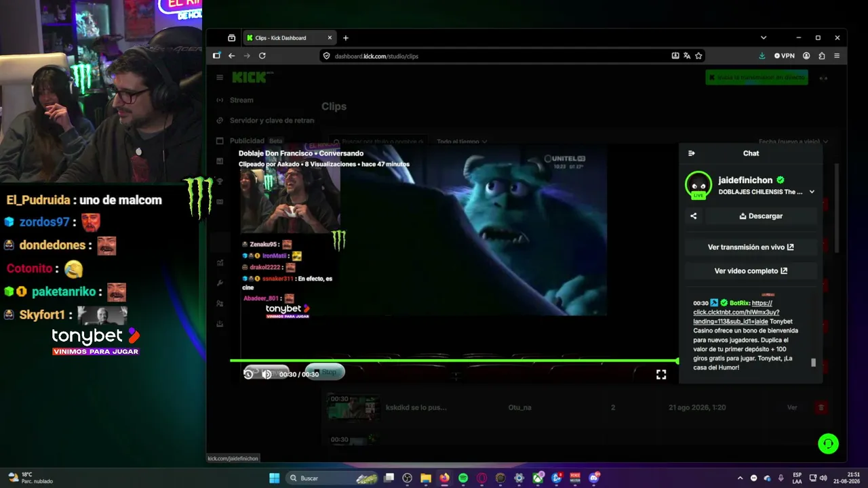Click the taskbar Buscar search box

pyautogui.click(x=332, y=478)
